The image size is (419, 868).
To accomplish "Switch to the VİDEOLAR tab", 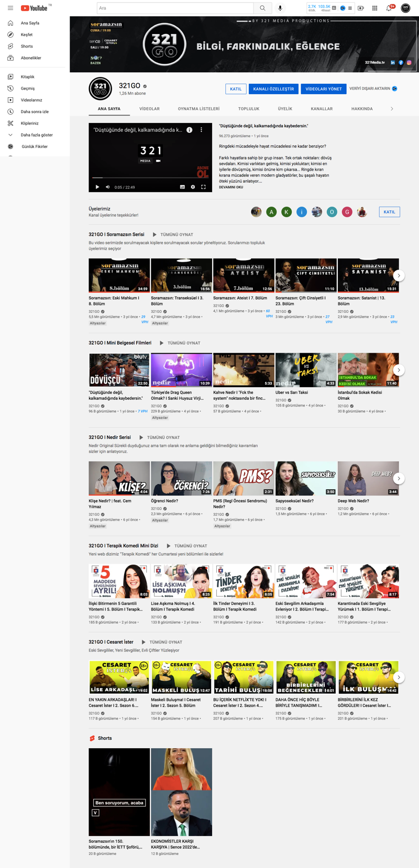I will (149, 109).
